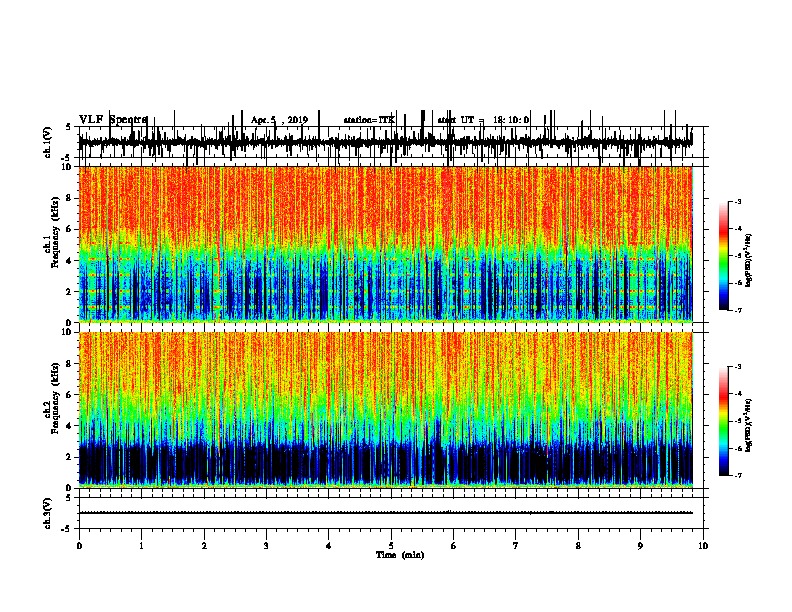Click the "9" tick on the time axis
792x612 pixels.
(x=640, y=546)
